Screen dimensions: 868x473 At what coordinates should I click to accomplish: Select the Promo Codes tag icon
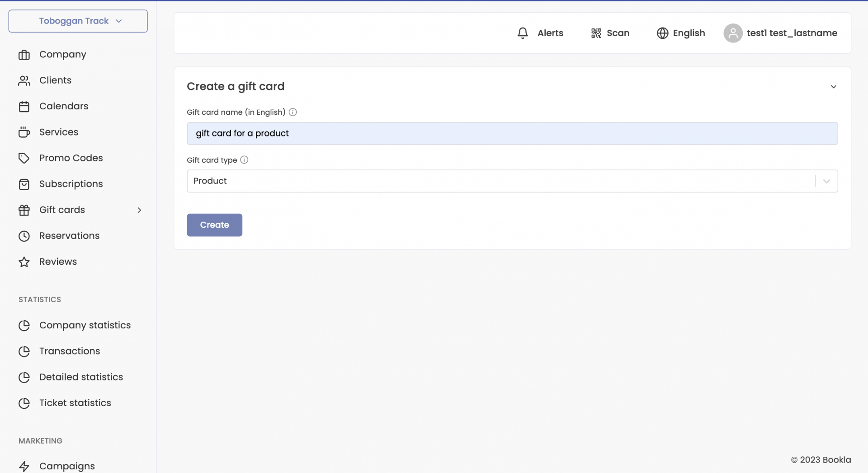[x=24, y=158]
